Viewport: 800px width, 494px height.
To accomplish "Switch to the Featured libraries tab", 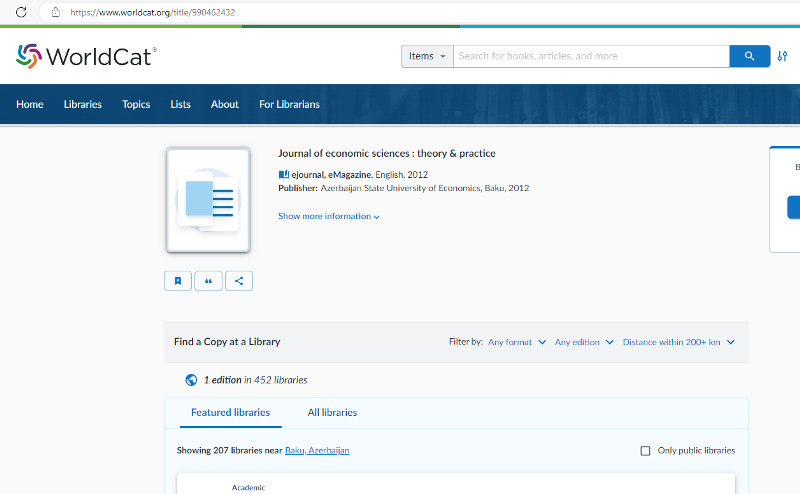I will [231, 412].
